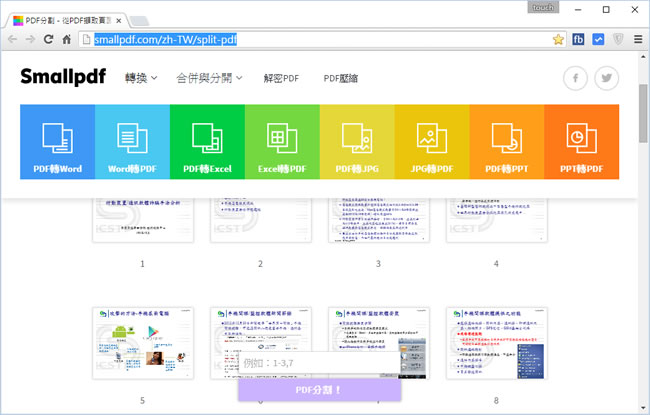This screenshot has width=650, height=415.
Task: Expand the 合併與分開 dropdown menu
Action: pyautogui.click(x=209, y=78)
